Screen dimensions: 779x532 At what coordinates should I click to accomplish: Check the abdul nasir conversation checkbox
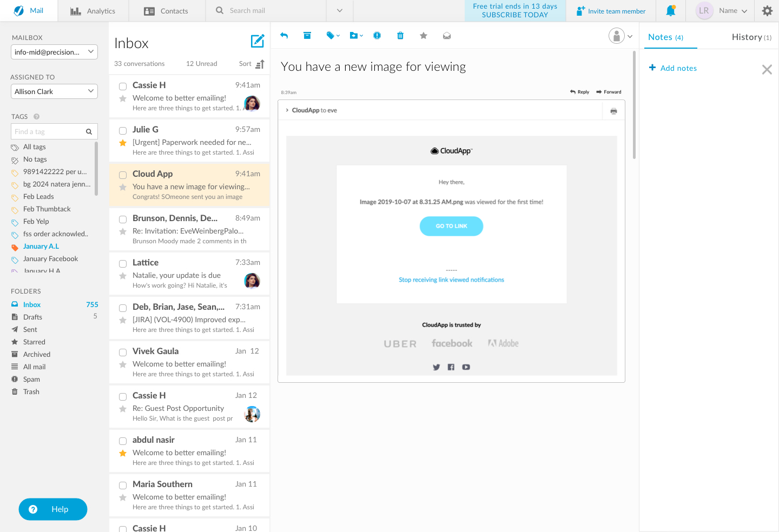point(123,441)
